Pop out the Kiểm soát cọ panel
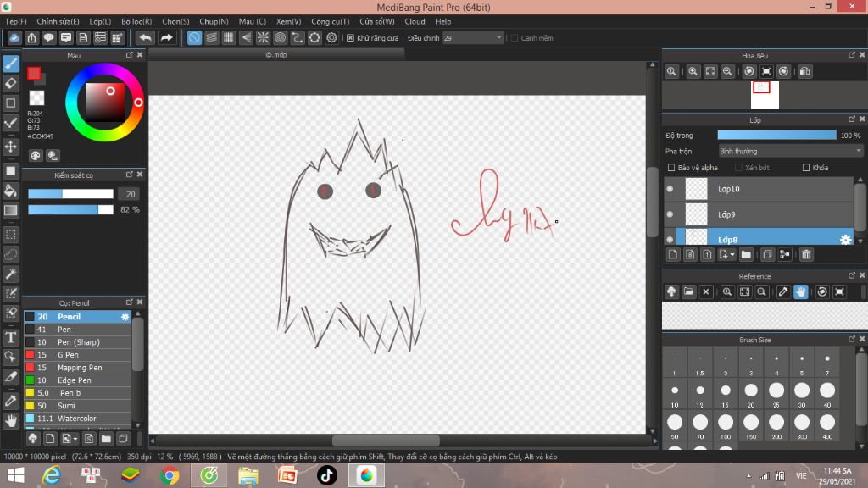Screen dimensions: 868x488 tap(130, 175)
